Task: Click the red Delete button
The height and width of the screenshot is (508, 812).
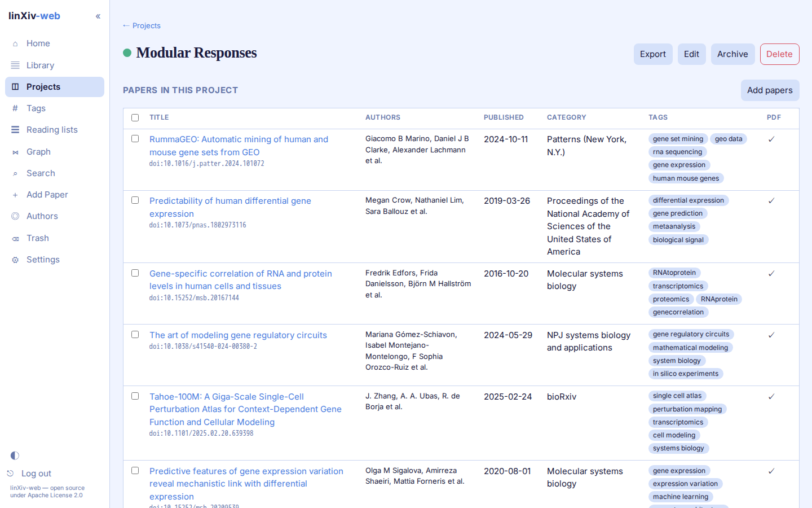Action: [779, 54]
